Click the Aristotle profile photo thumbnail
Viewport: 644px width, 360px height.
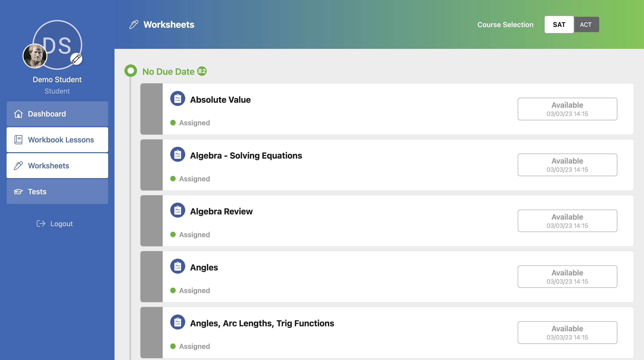35,56
